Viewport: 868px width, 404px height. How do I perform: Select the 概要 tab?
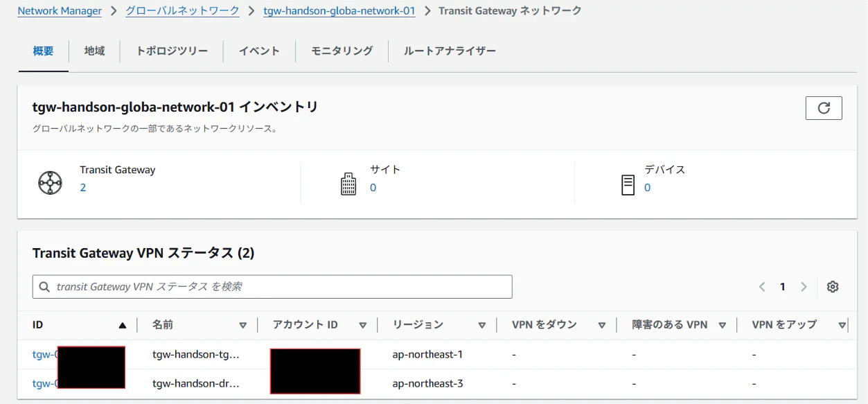point(43,51)
